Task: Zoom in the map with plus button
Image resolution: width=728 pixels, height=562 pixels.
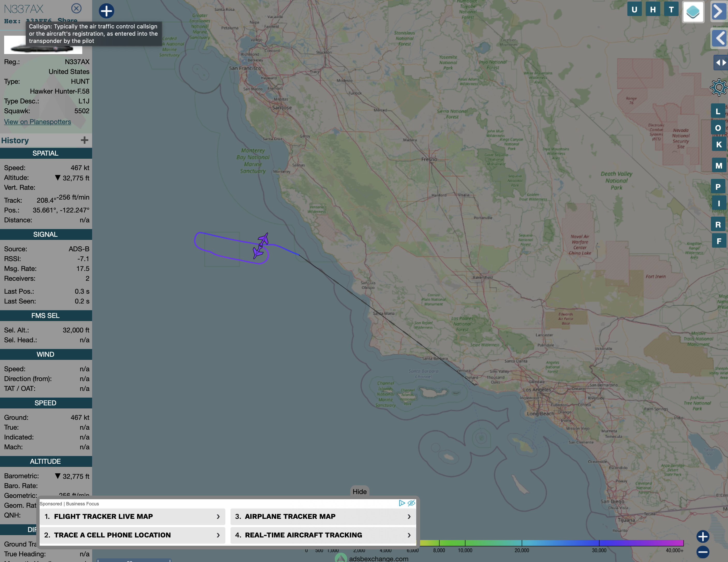Action: pos(703,536)
